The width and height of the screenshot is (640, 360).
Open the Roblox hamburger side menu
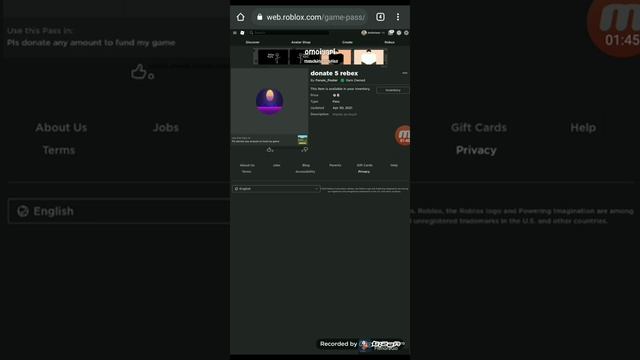click(235, 33)
